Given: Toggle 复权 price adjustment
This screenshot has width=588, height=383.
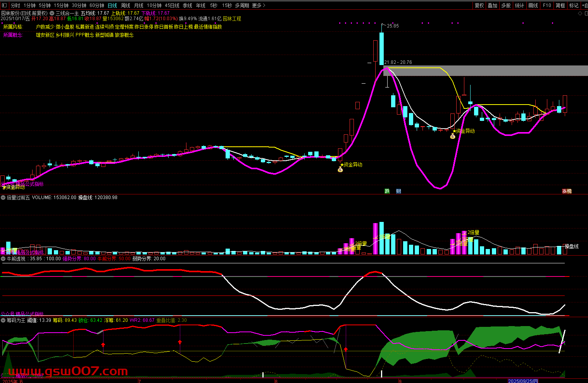Looking at the screenshot, I should click(x=479, y=5).
